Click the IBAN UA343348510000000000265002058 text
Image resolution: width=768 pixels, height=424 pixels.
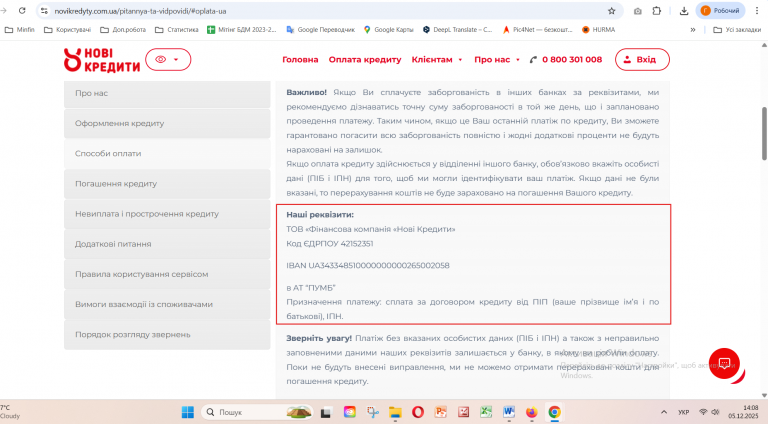click(368, 265)
